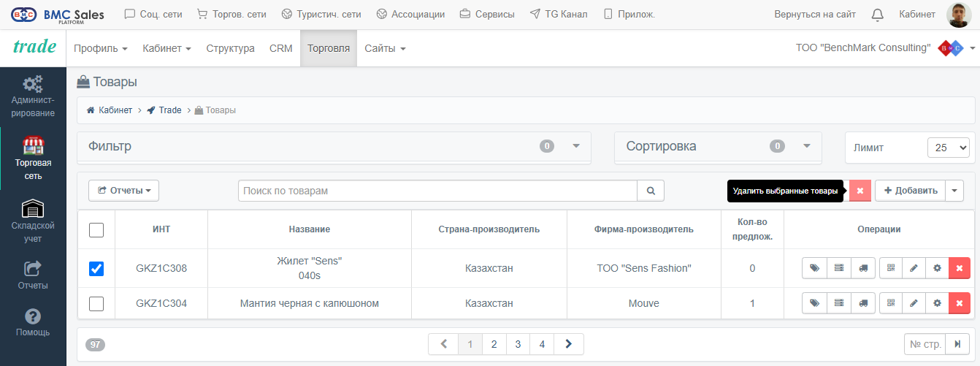Open the Отчеты dropdown button
The height and width of the screenshot is (366, 980).
click(123, 191)
